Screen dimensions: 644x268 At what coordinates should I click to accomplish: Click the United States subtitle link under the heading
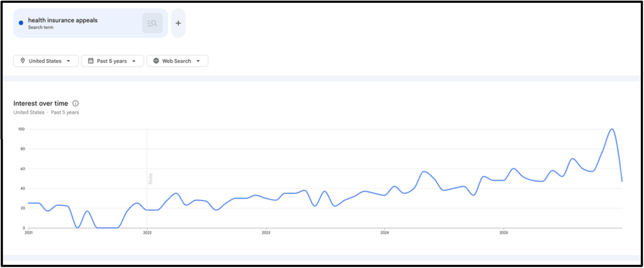click(29, 112)
